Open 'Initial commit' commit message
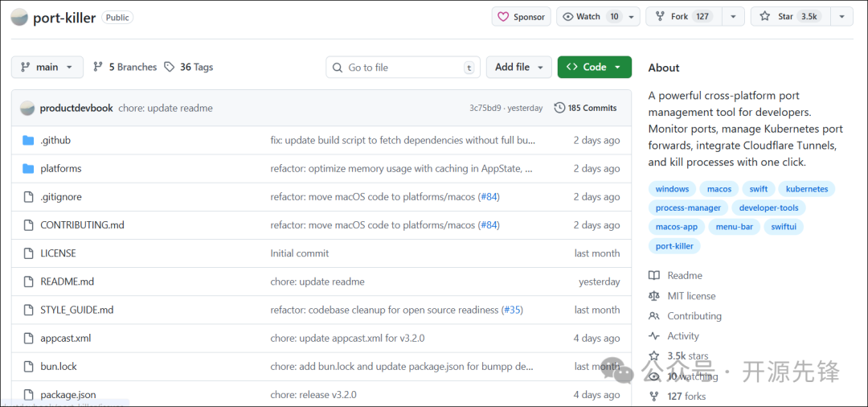Viewport: 868px width, 407px height. tap(300, 253)
